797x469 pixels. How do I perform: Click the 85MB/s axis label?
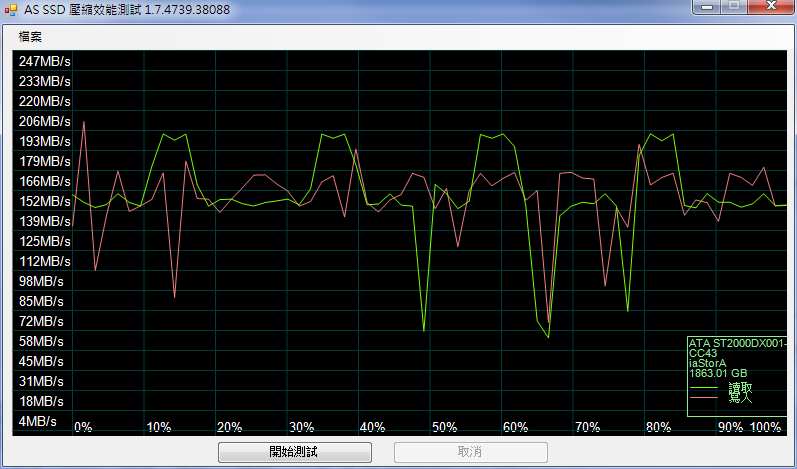coord(41,302)
